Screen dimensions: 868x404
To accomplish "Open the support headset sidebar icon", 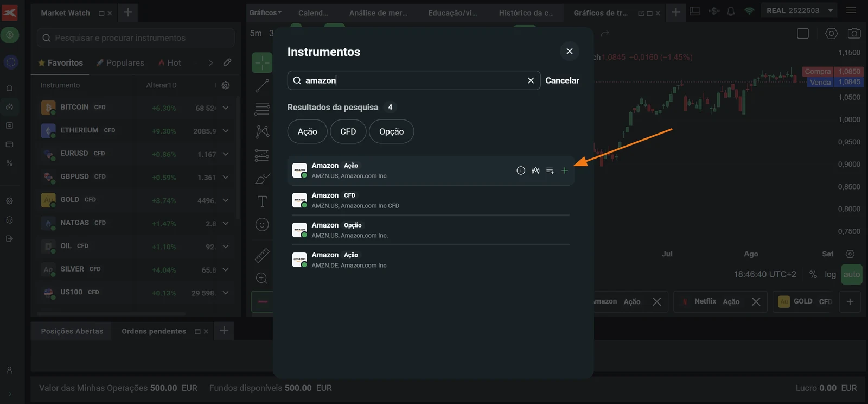I will point(9,220).
